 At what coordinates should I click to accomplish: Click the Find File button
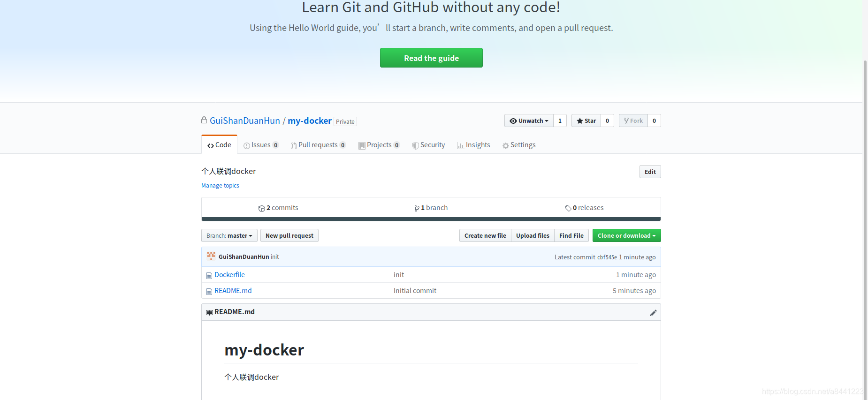[571, 235]
